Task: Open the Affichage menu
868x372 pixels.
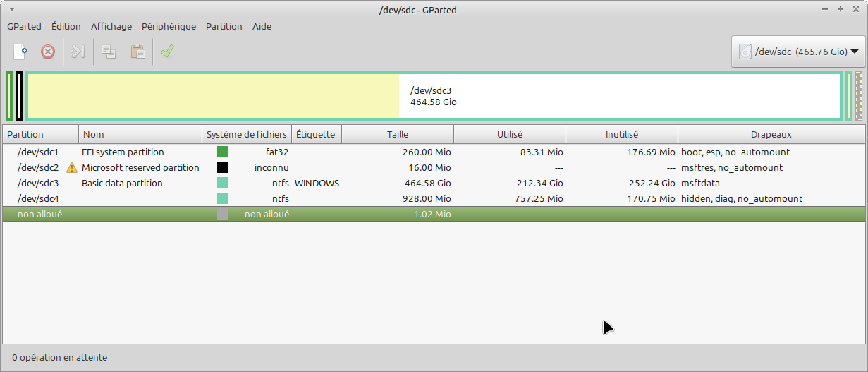Action: coord(111,26)
